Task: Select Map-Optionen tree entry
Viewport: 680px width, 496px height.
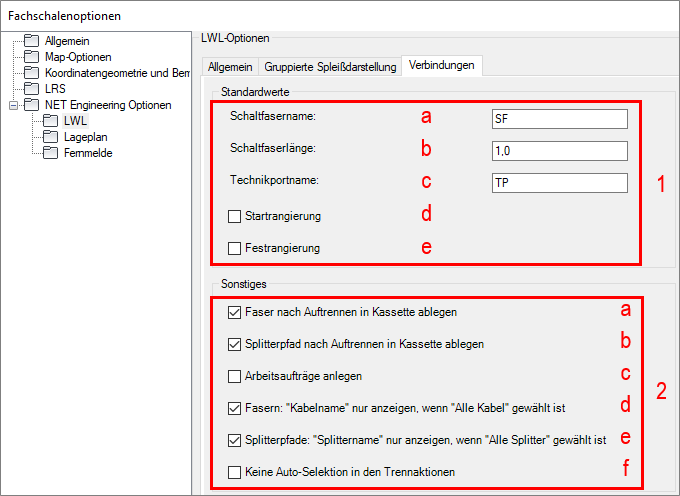Action: click(78, 57)
